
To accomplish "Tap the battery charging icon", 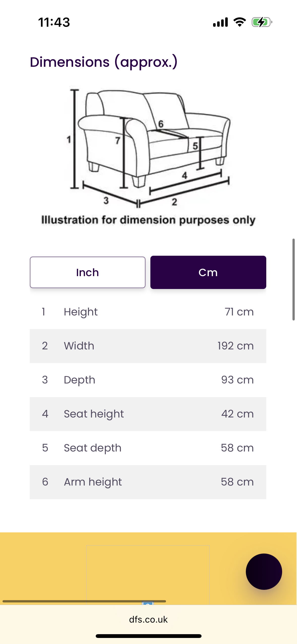I will (x=262, y=22).
